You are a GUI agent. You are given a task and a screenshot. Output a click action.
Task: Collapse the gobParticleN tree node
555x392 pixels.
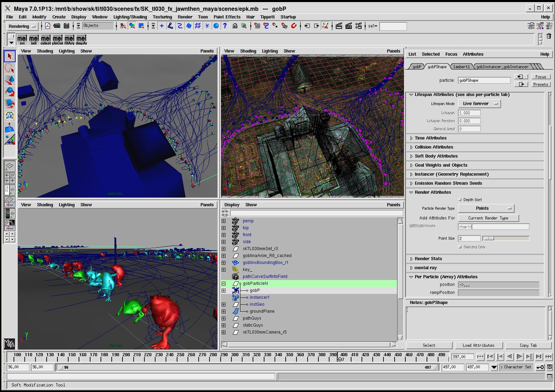[223, 283]
